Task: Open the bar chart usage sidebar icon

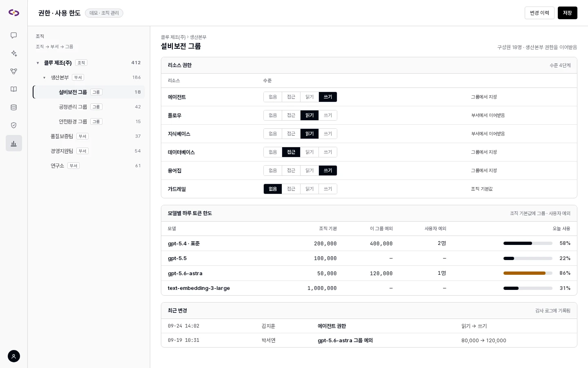Action: (14, 144)
